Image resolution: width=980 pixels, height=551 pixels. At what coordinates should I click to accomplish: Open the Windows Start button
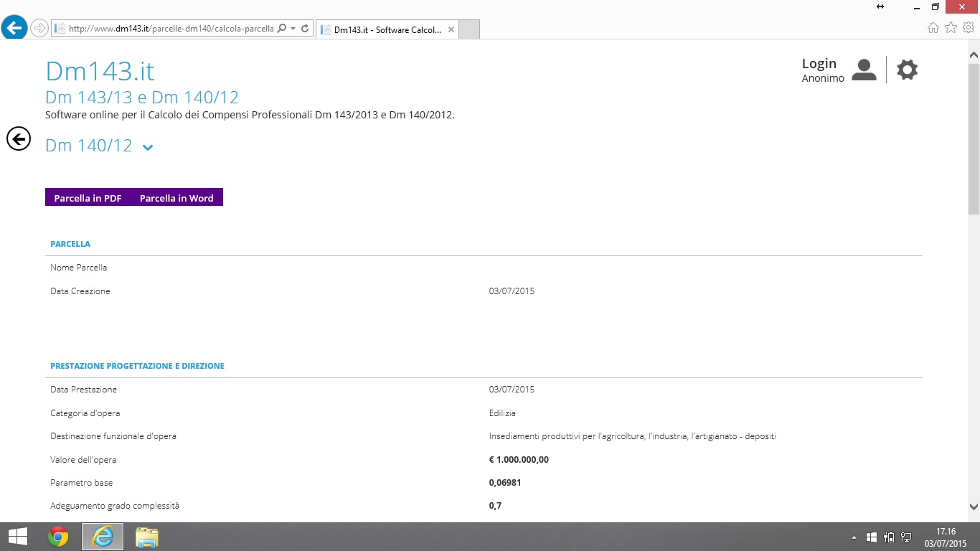[x=17, y=537]
